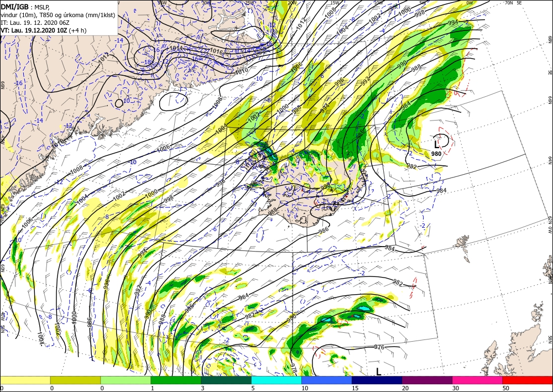Click the '20W' longitude label
The width and height of the screenshot is (553, 392).
(x=291, y=3)
